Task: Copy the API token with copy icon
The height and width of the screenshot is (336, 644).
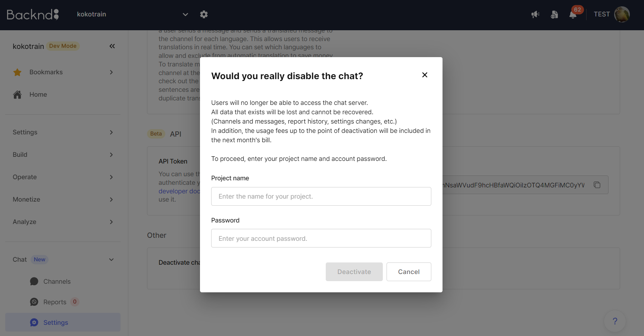Action: click(597, 185)
